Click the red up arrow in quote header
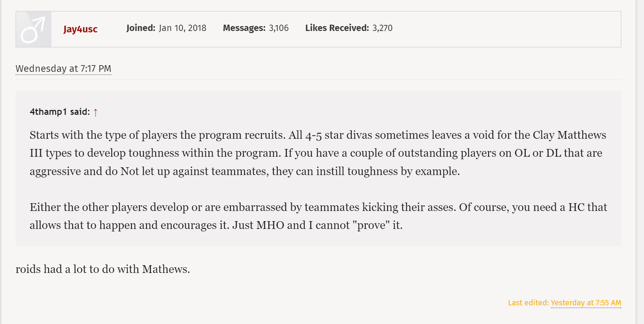Viewport: 644px width, 324px height. 95,112
